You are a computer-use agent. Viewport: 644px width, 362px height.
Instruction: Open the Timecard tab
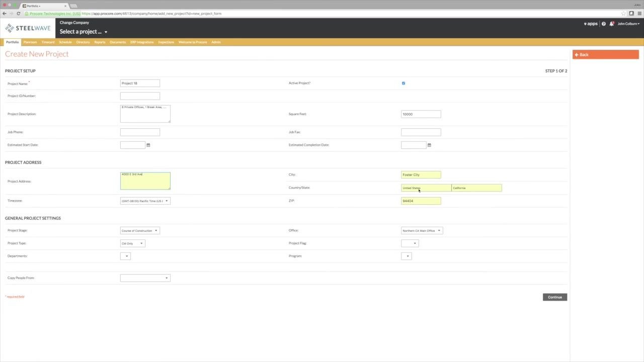coord(48,42)
